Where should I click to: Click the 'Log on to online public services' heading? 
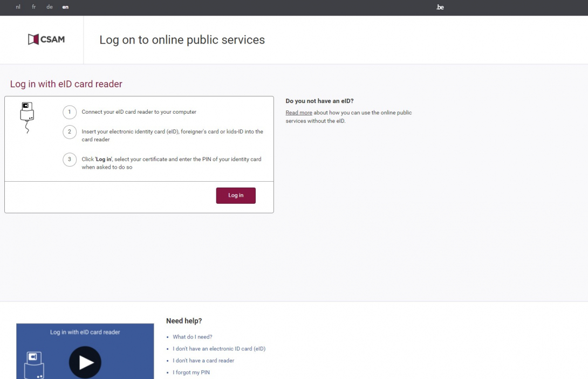tap(182, 40)
